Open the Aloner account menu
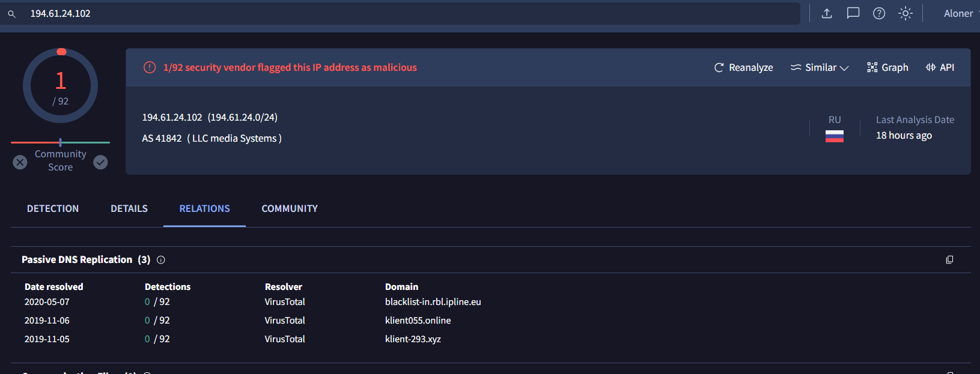 click(x=960, y=13)
